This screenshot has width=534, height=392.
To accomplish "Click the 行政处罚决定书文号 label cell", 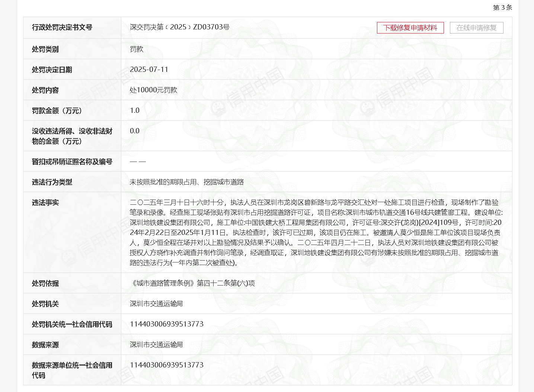I will [72, 28].
